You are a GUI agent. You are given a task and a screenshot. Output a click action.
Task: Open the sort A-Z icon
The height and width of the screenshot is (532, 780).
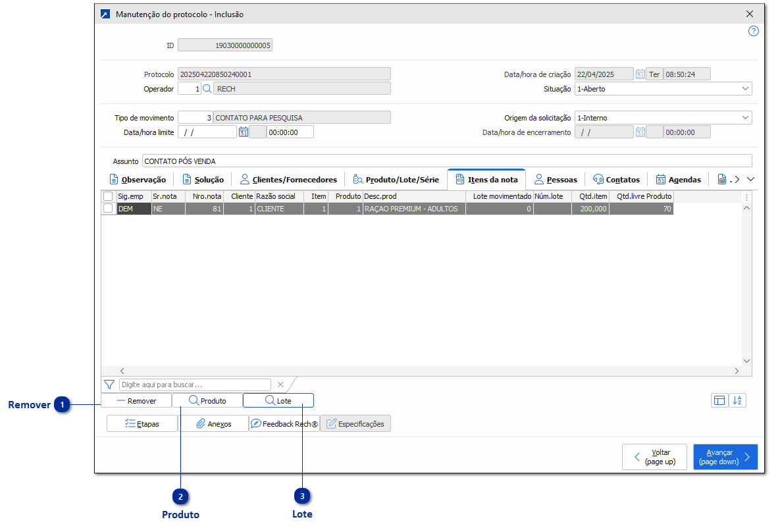[737, 400]
